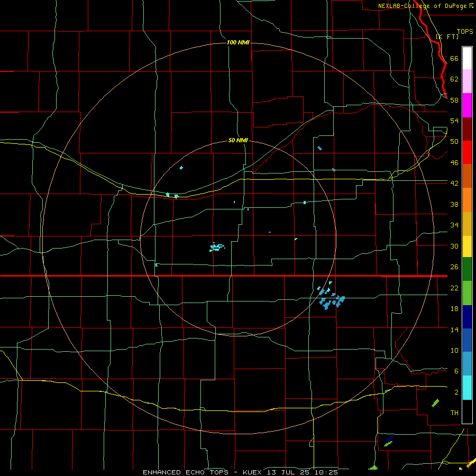476x476 pixels.
Task: Click the TH legend label
Action: point(454,413)
